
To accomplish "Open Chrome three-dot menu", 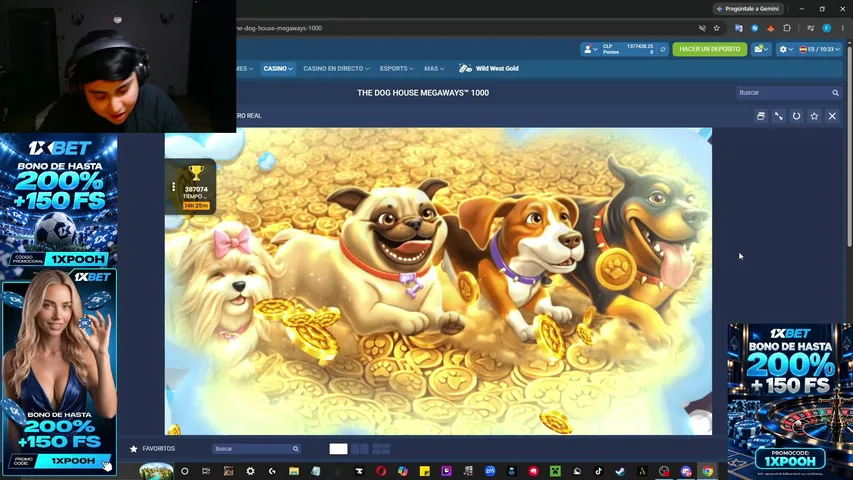I will (x=843, y=28).
